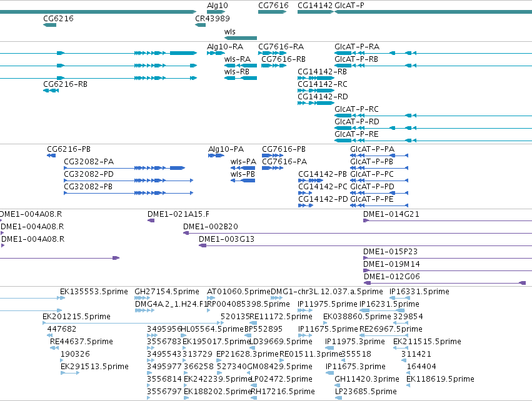Select the Alg10 gene label
Image resolution: width=532 pixels, height=401 pixels.
pyautogui.click(x=218, y=6)
